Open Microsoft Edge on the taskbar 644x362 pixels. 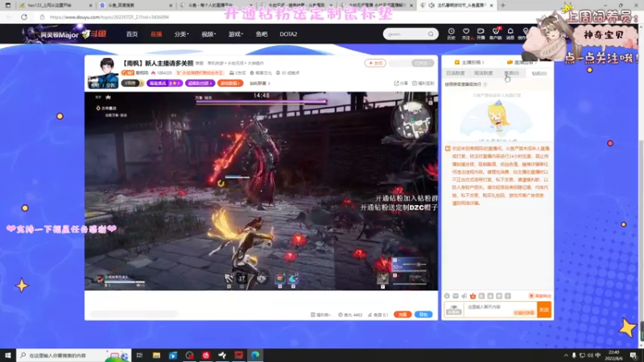pos(255,356)
